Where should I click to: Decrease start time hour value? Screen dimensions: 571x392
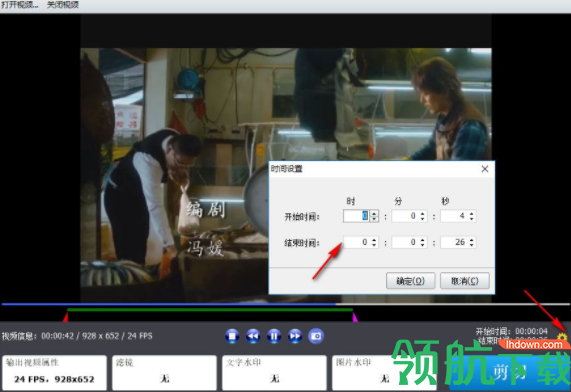pyautogui.click(x=374, y=219)
